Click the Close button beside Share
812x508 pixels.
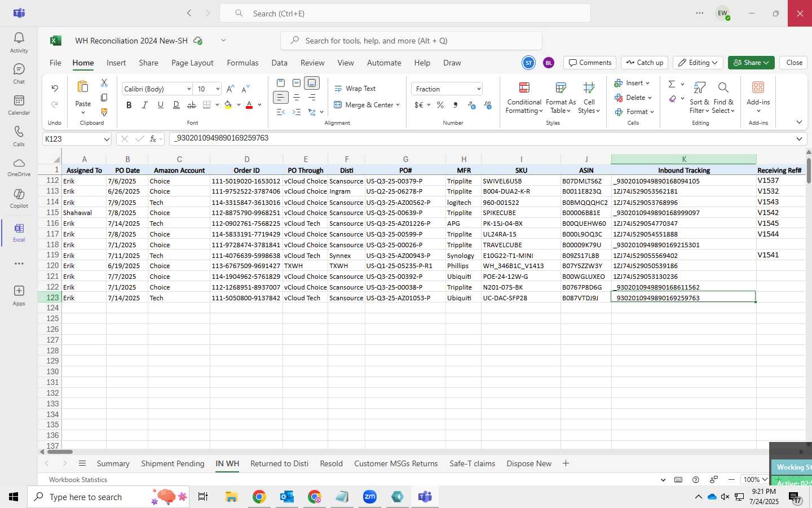794,63
